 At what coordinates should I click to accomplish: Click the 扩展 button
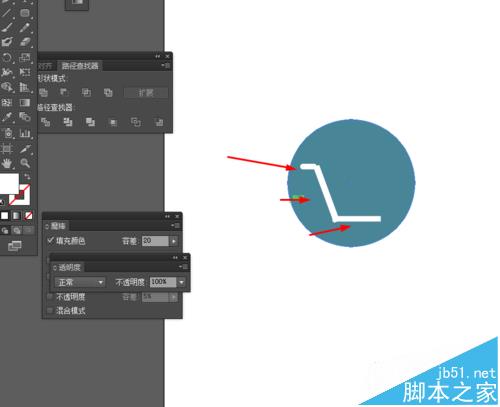[x=146, y=93]
